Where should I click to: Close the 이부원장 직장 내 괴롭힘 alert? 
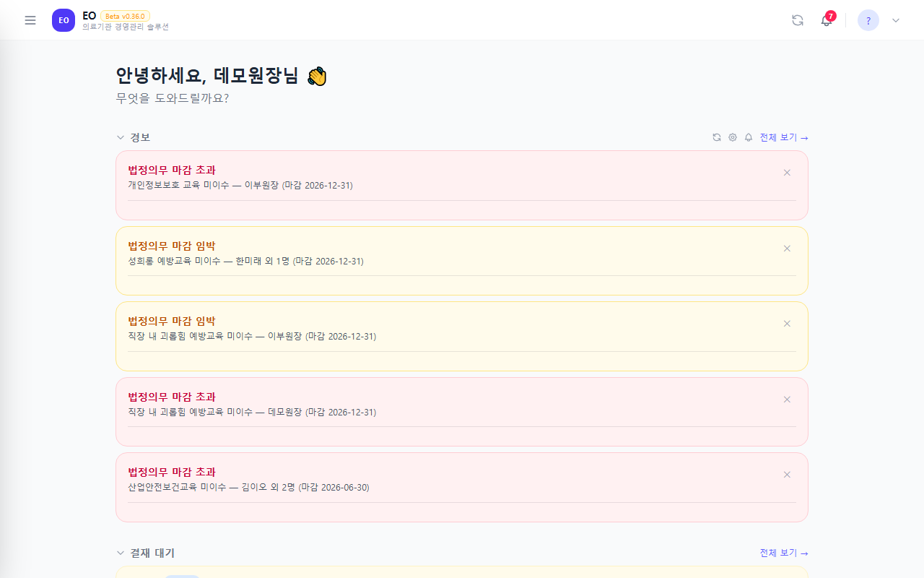point(787,324)
